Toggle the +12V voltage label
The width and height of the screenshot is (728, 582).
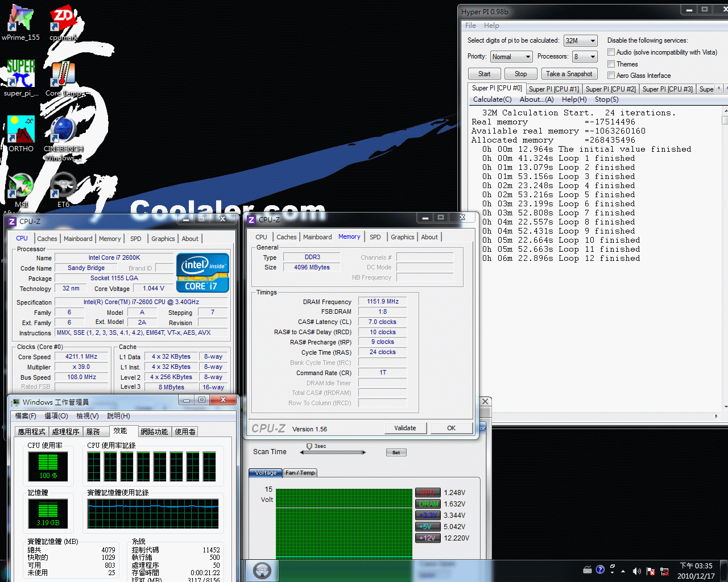[x=428, y=538]
